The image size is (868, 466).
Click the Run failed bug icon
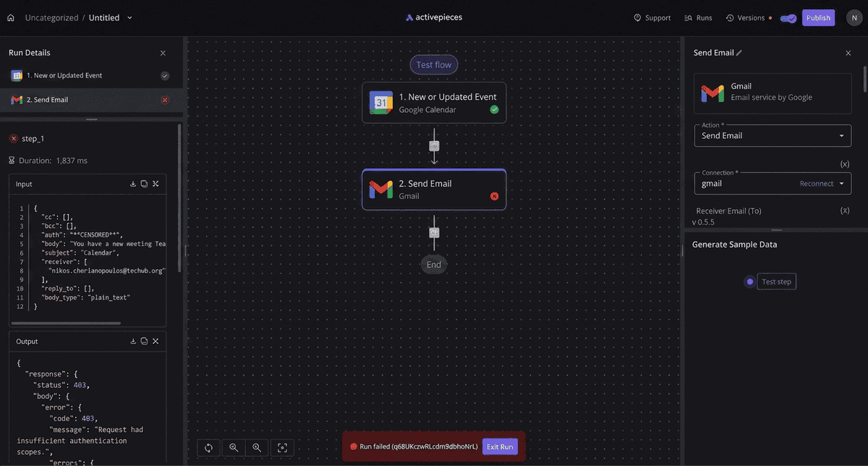click(x=354, y=447)
